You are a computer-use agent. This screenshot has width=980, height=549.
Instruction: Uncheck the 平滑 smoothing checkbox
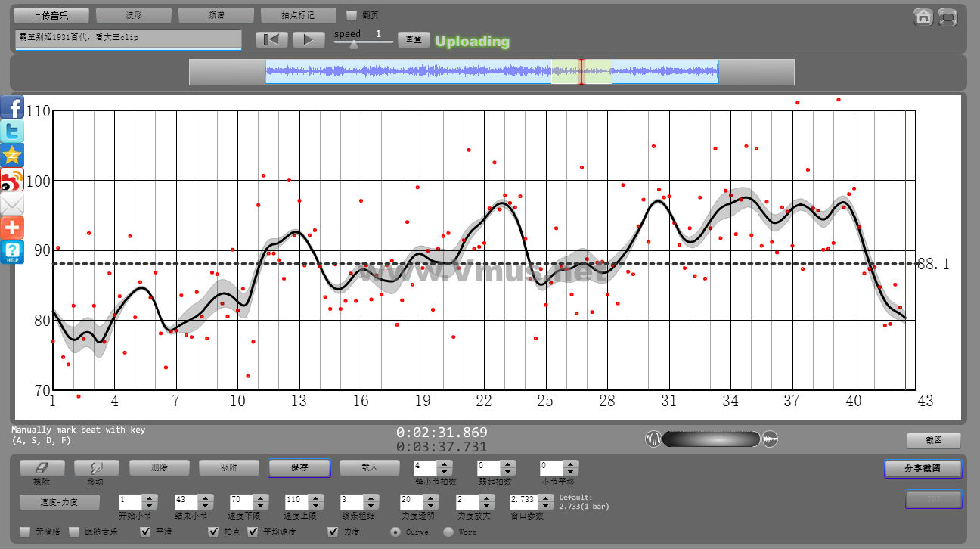point(146,532)
